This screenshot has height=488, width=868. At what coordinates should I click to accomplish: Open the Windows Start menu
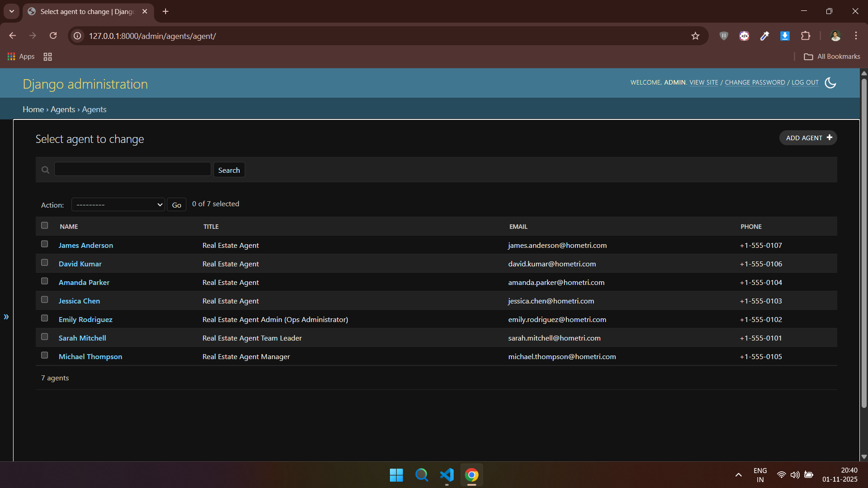396,475
